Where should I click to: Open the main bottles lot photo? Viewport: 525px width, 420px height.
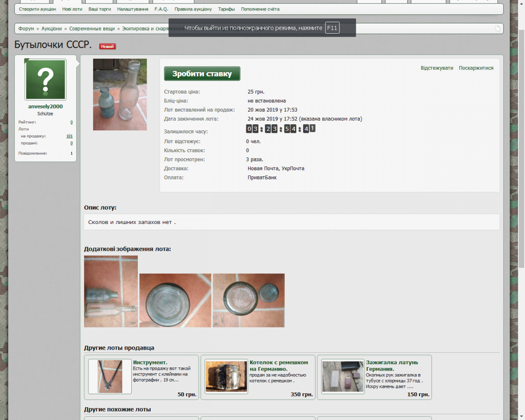pyautogui.click(x=120, y=94)
